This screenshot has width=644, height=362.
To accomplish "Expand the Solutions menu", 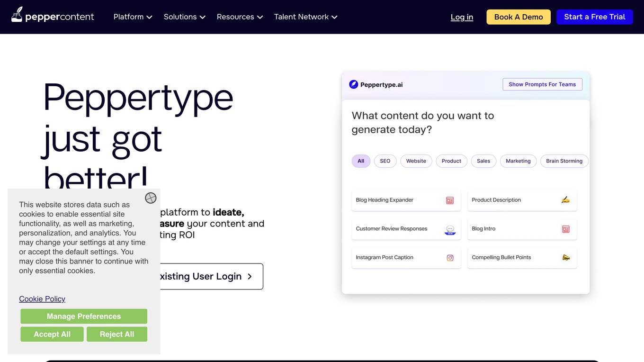I will tap(184, 17).
